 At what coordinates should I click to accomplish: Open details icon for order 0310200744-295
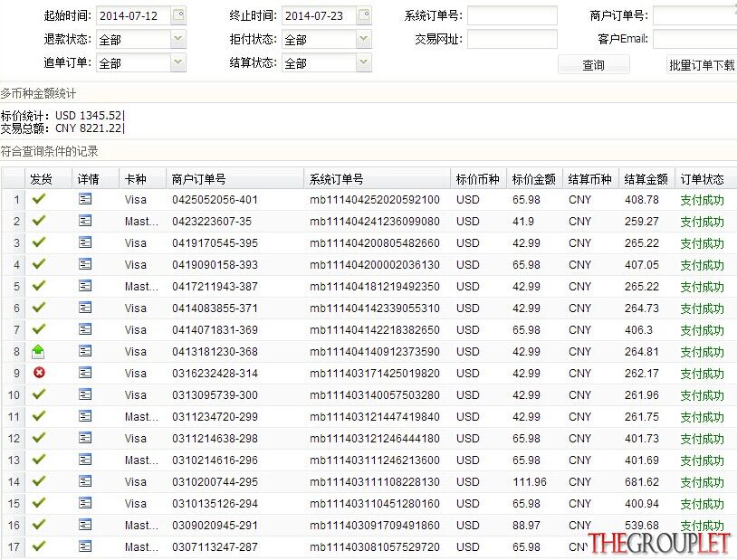tap(85, 481)
